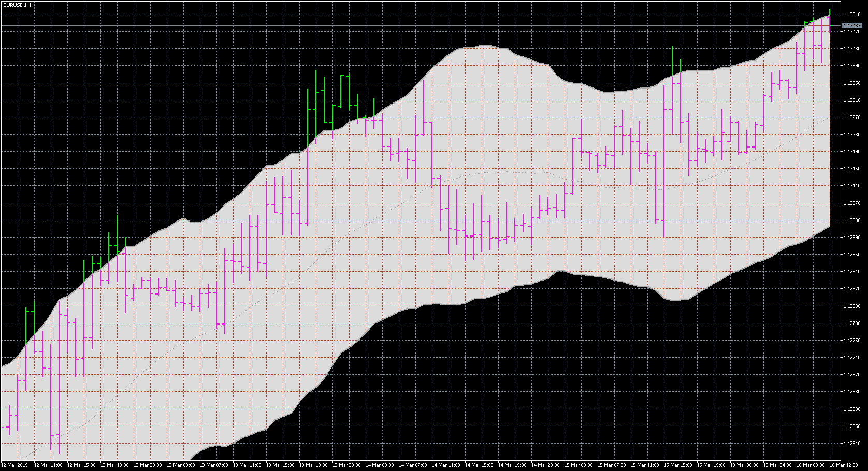Pick the 1.12910 price scale value
The image size is (868, 471).
point(852,272)
